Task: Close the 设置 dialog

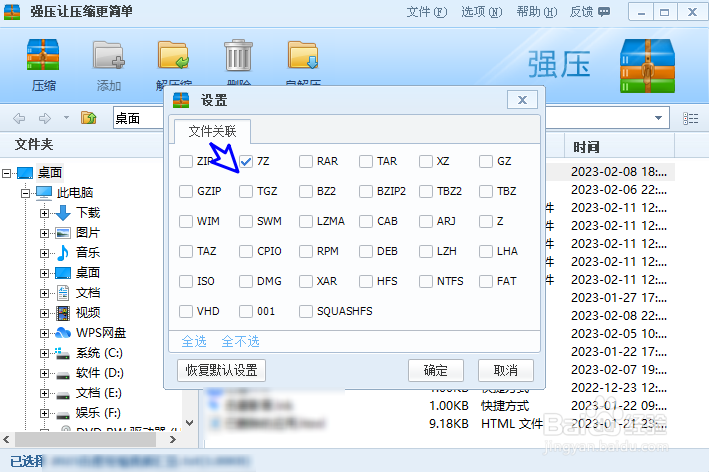Action: (x=522, y=100)
